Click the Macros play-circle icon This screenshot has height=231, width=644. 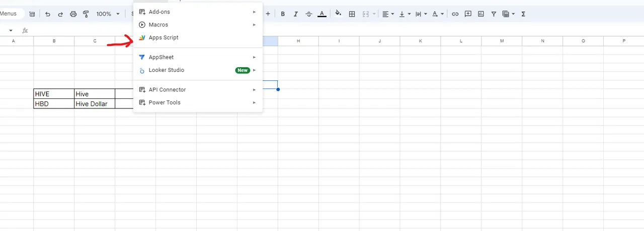pos(142,25)
